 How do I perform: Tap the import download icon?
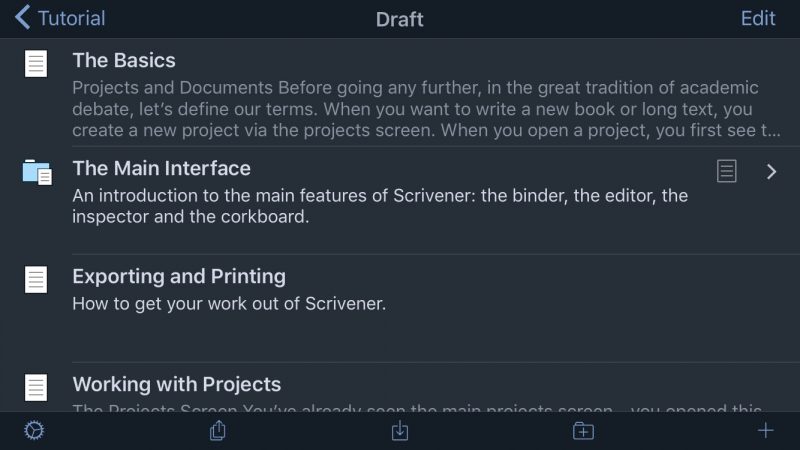click(x=400, y=431)
